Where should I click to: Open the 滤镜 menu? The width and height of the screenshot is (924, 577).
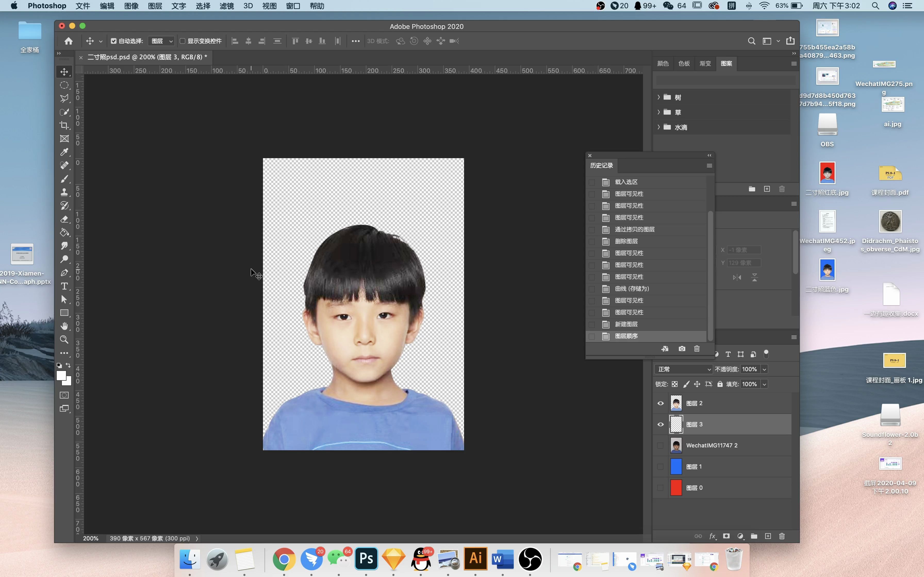(x=226, y=6)
